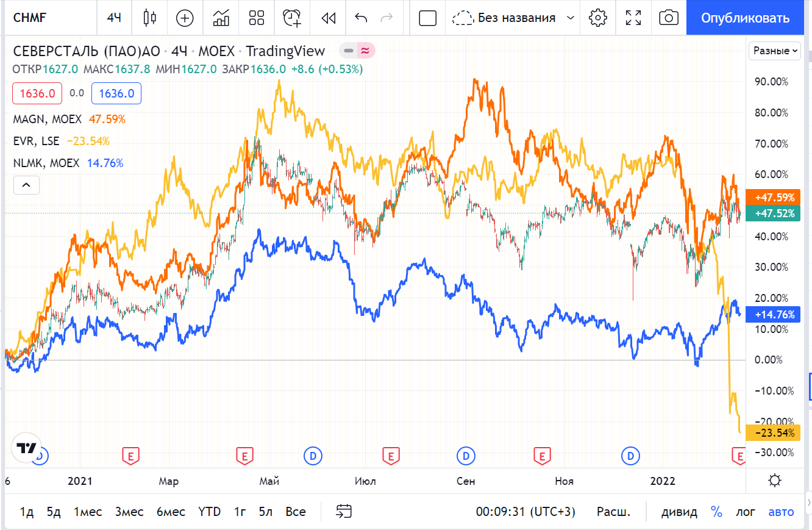Set range to 1д
The height and width of the screenshot is (530, 812).
tap(27, 512)
